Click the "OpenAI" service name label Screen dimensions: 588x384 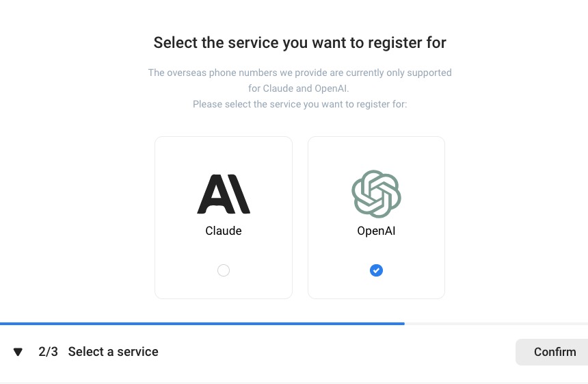tap(376, 231)
